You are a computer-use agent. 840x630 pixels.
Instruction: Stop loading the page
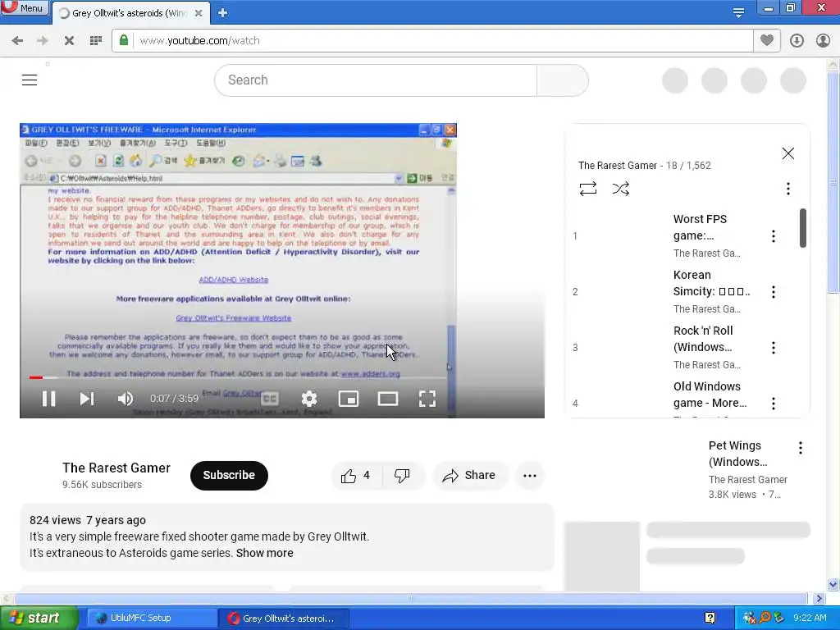tap(69, 41)
